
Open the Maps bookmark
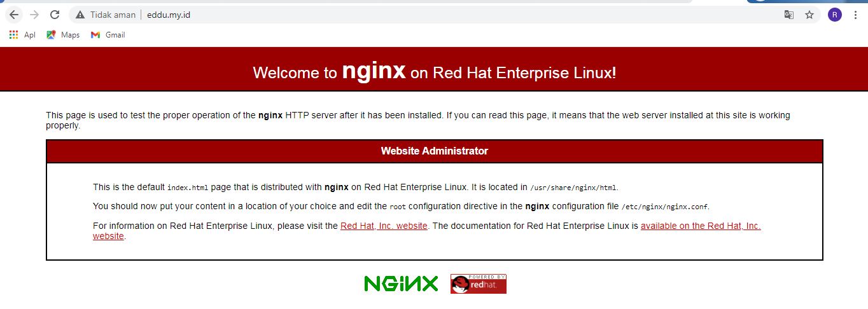63,35
